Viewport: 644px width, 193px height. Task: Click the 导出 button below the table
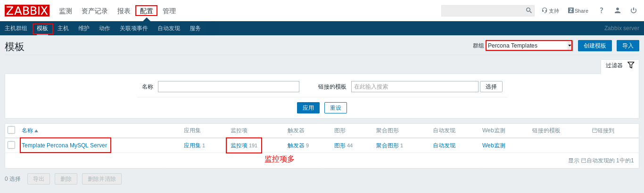point(39,179)
